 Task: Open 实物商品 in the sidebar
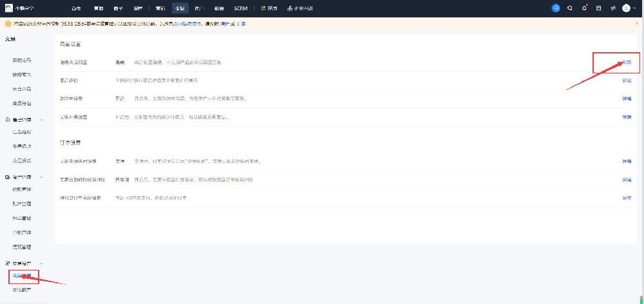pos(22,61)
